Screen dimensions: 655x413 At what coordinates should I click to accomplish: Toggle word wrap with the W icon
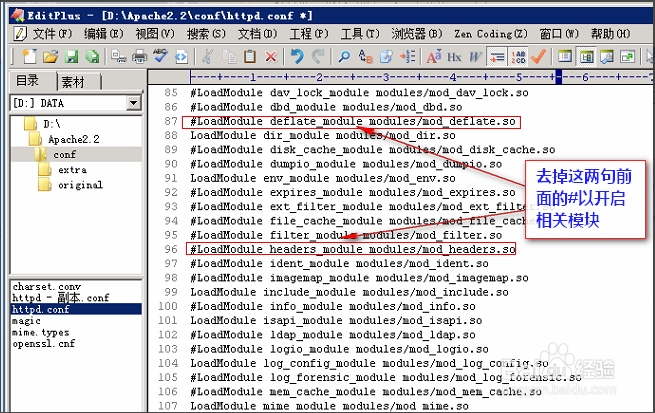pyautogui.click(x=475, y=56)
